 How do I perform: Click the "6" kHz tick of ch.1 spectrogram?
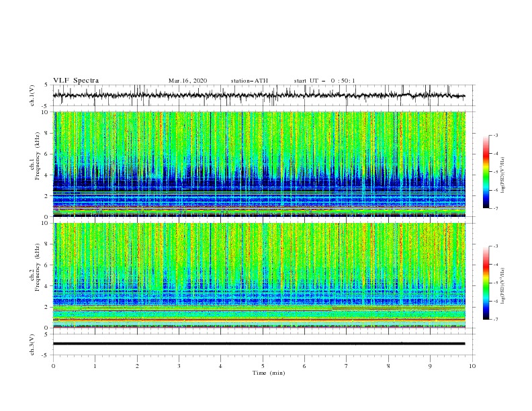click(x=48, y=154)
